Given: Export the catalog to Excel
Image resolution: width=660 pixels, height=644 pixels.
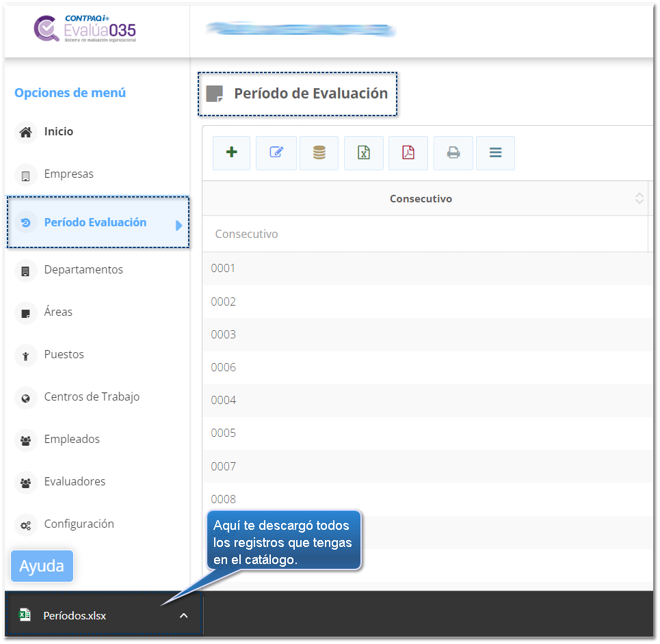Looking at the screenshot, I should pyautogui.click(x=364, y=152).
